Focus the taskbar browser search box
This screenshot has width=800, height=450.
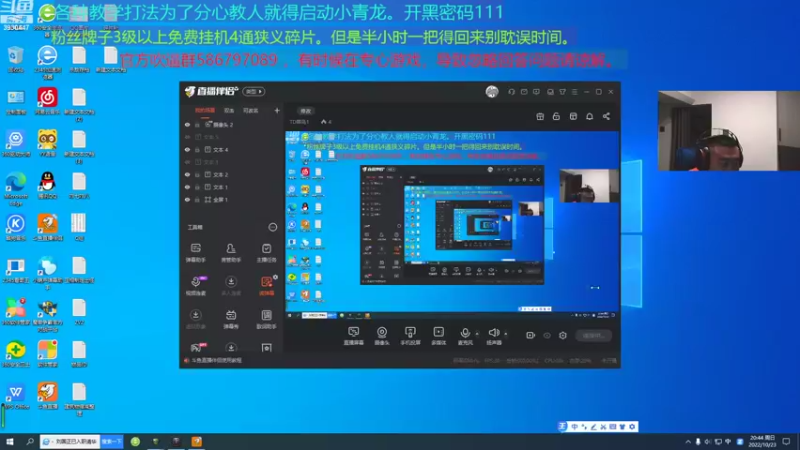coord(70,441)
